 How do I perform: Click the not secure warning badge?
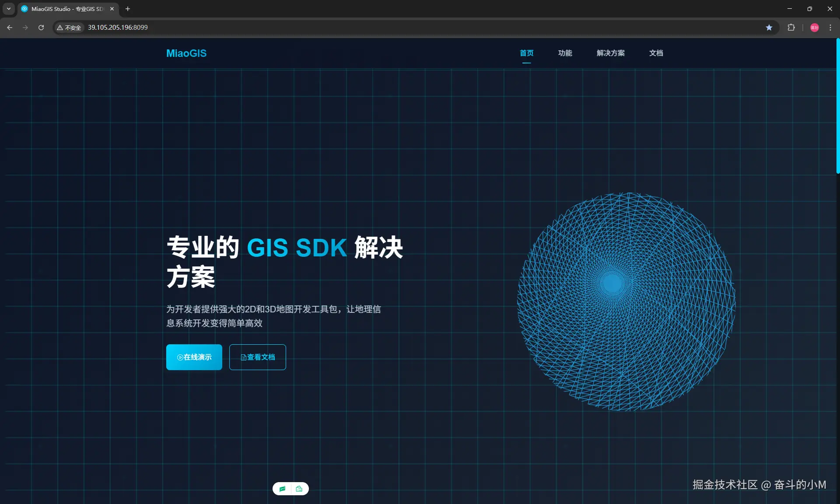pos(69,28)
